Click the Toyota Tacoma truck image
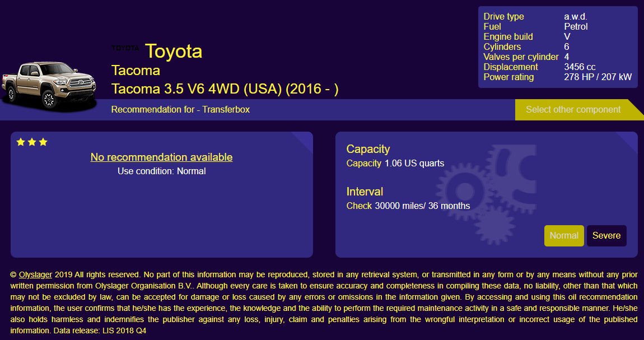The width and height of the screenshot is (644, 340). (x=49, y=86)
